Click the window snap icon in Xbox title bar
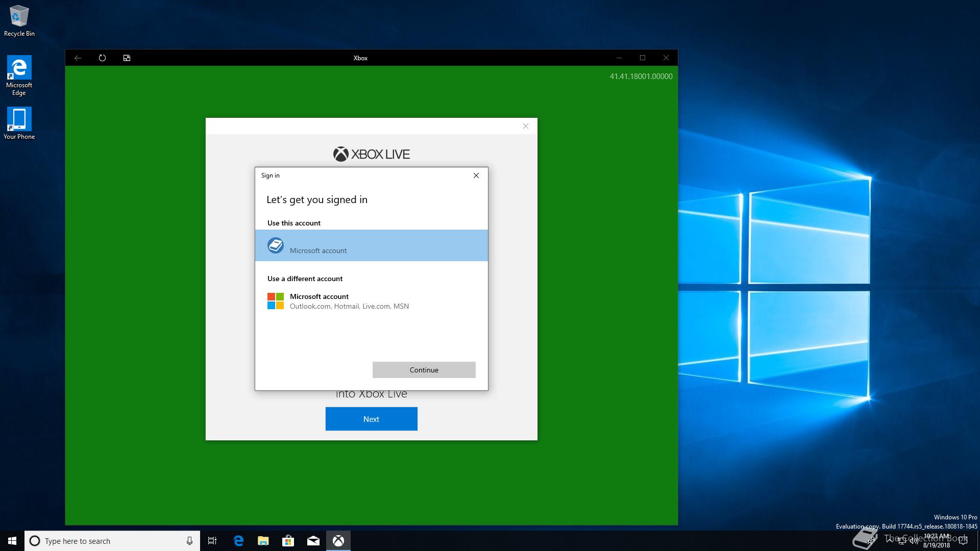The height and width of the screenshot is (551, 980). pyautogui.click(x=127, y=58)
